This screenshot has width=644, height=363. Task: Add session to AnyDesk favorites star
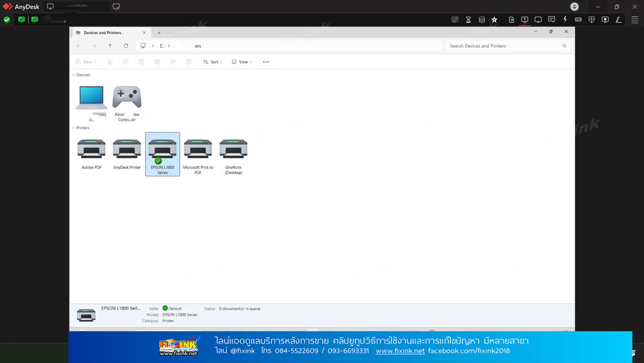pyautogui.click(x=495, y=20)
